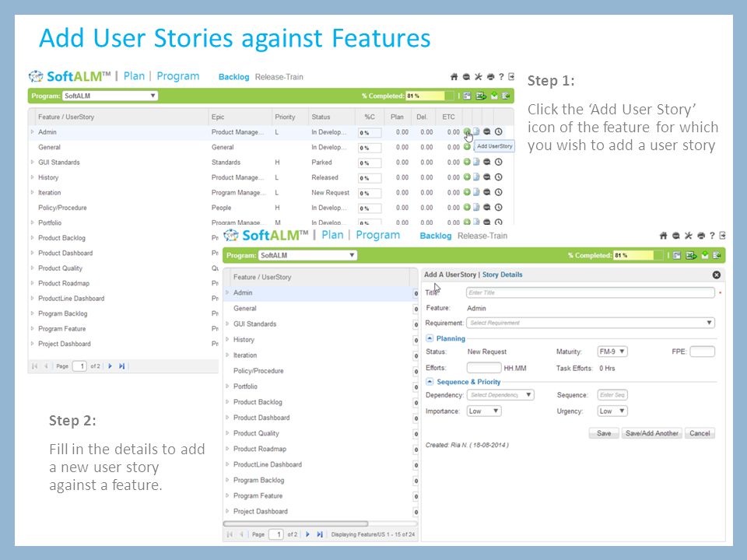
Task: Expand the Portfolio row in the lower grid
Action: point(227,387)
